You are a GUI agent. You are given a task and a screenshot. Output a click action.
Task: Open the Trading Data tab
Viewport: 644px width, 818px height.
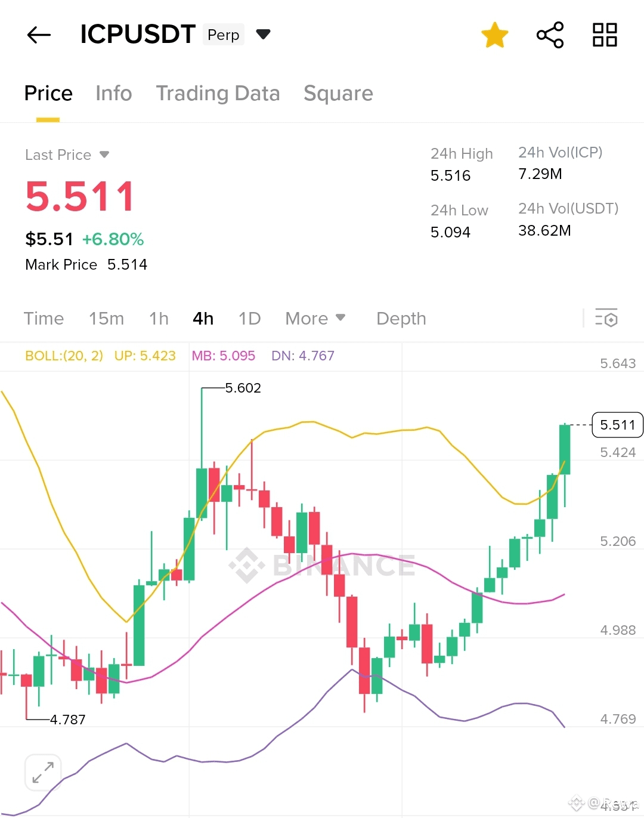pyautogui.click(x=218, y=94)
